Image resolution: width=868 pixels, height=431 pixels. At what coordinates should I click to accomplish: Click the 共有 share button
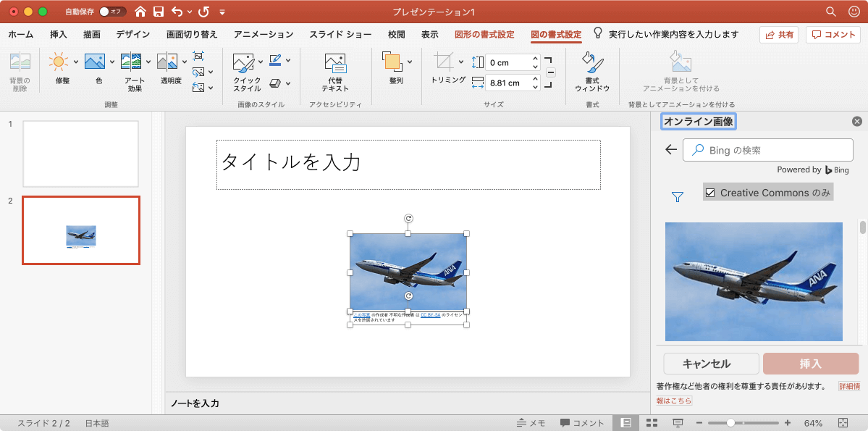click(x=778, y=34)
